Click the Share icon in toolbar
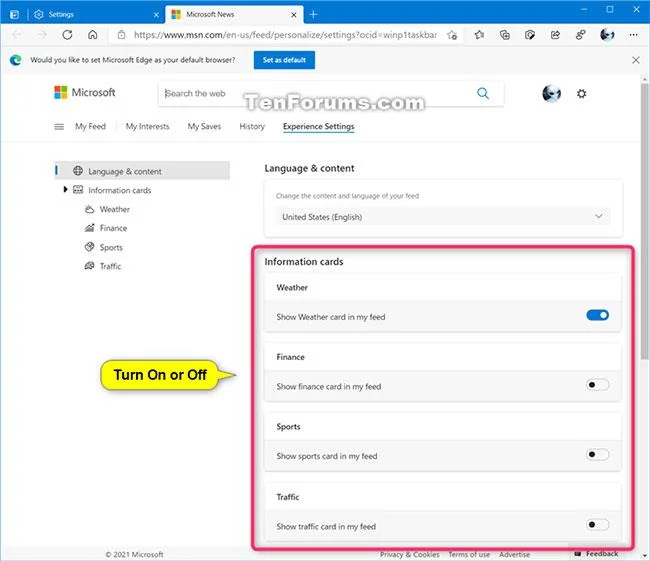Screen dimensions: 650x561 tap(555, 35)
